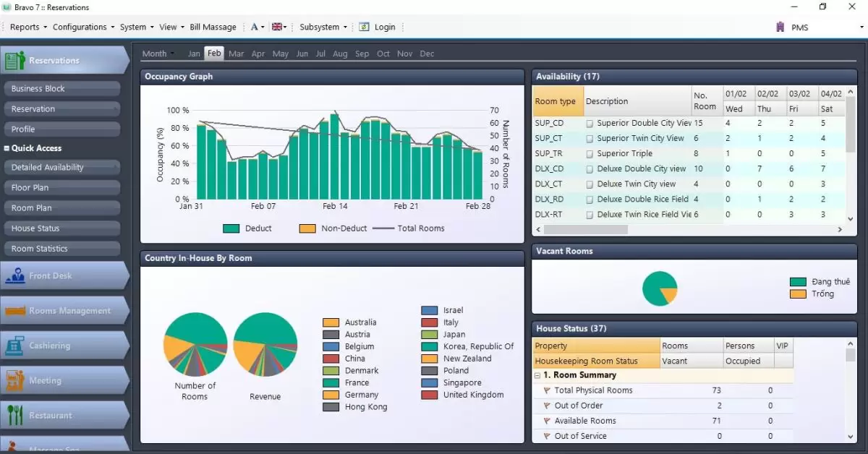This screenshot has height=454, width=868.
Task: Select the Rooms Management bed icon
Action: pyautogui.click(x=15, y=311)
